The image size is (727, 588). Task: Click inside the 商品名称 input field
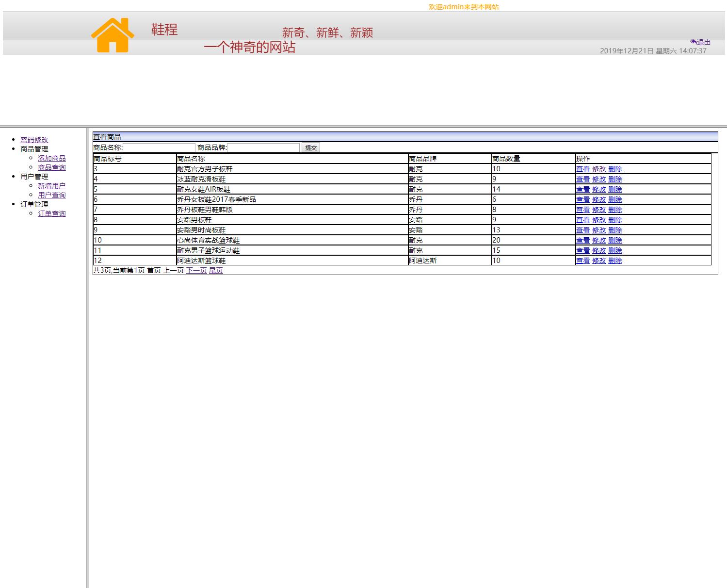(158, 147)
